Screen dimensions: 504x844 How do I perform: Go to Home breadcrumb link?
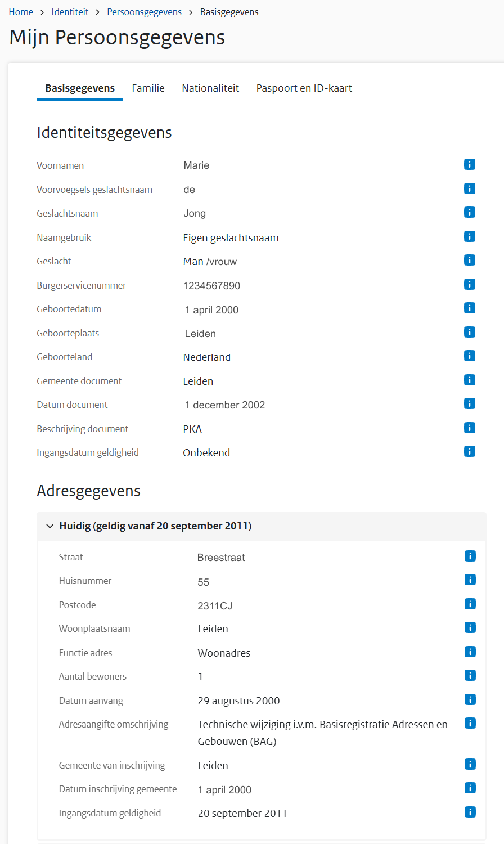point(21,12)
